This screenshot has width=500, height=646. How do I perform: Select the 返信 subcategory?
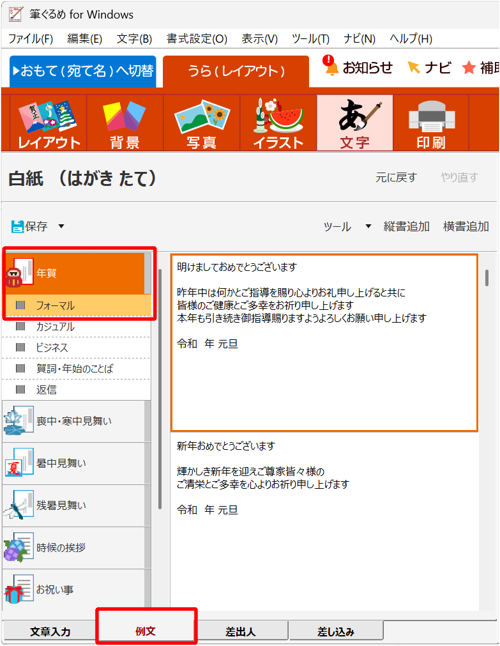pyautogui.click(x=78, y=390)
